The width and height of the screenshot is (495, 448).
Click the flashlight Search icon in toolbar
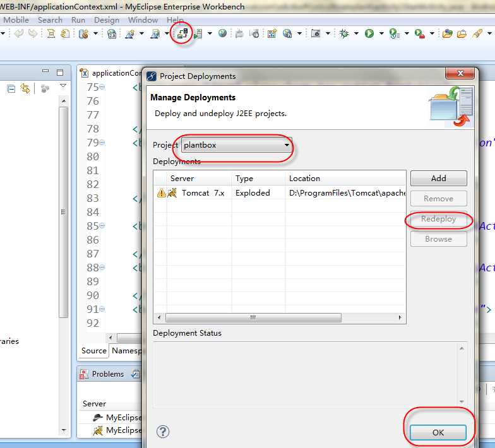[x=477, y=33]
